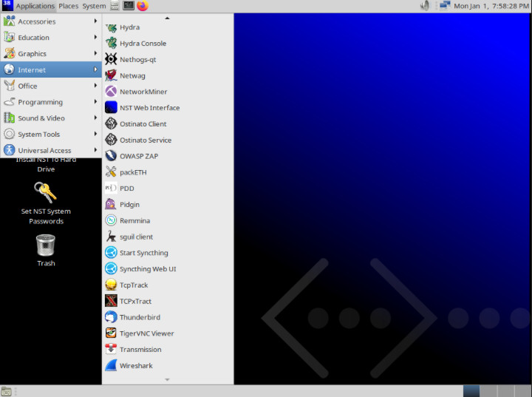
Task: Click scroll-down arrow below Wireshark
Action: pos(167,379)
